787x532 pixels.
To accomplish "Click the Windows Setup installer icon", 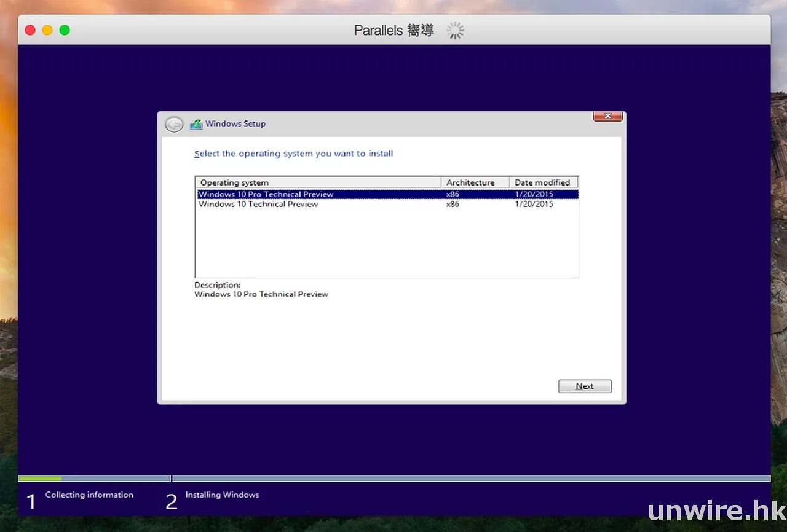I will coord(196,124).
